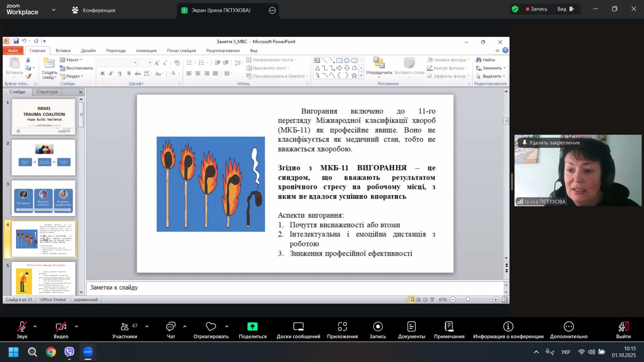
Task: Expand the participants options chevron
Action: [147, 327]
